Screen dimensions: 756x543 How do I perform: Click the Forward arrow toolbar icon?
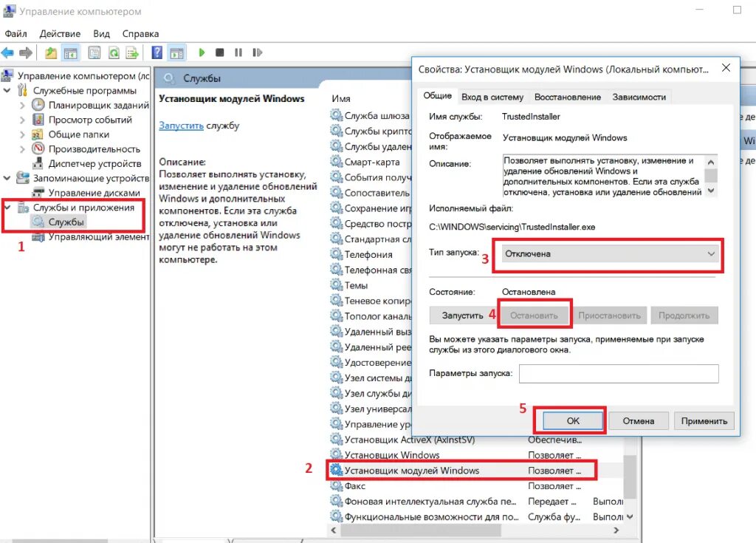coord(26,52)
